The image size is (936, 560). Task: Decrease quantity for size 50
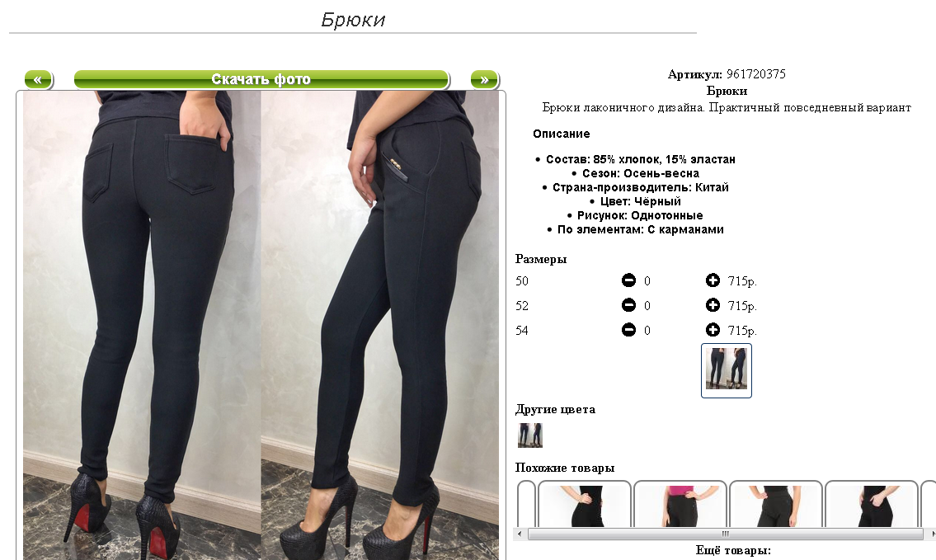628,280
